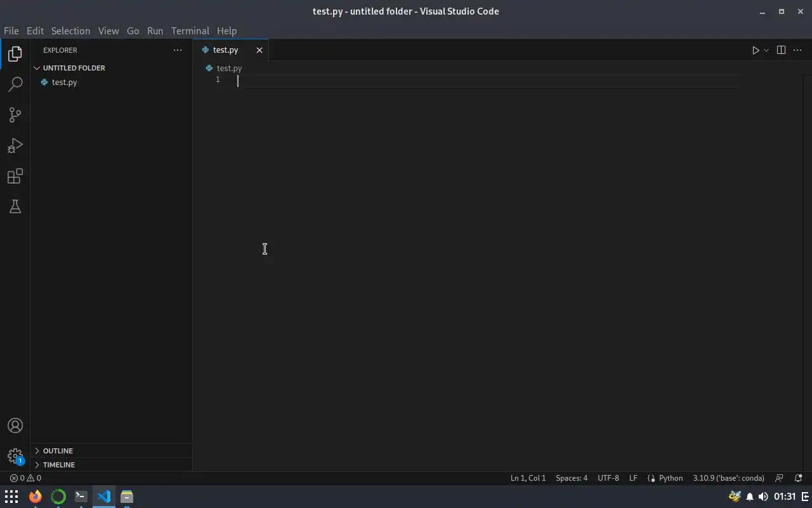The width and height of the screenshot is (812, 508).
Task: Open the Go menu
Action: pos(133,30)
